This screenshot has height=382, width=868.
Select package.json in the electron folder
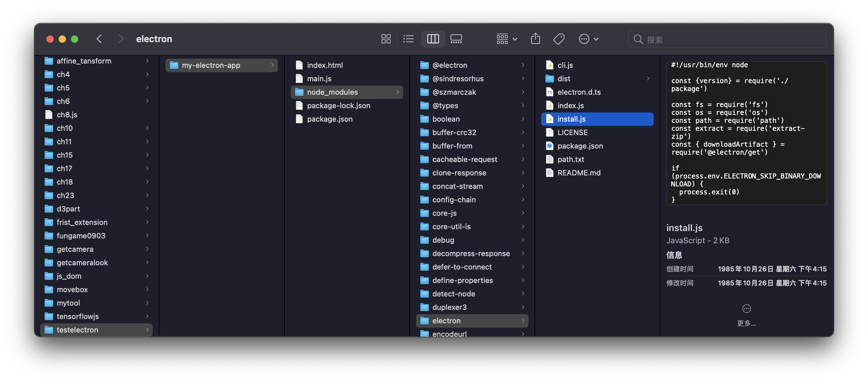pos(580,146)
